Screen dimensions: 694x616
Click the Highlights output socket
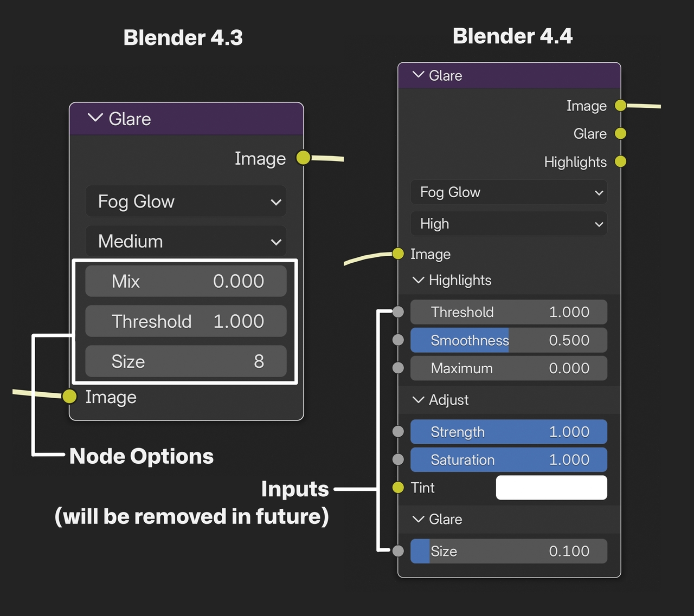point(621,161)
